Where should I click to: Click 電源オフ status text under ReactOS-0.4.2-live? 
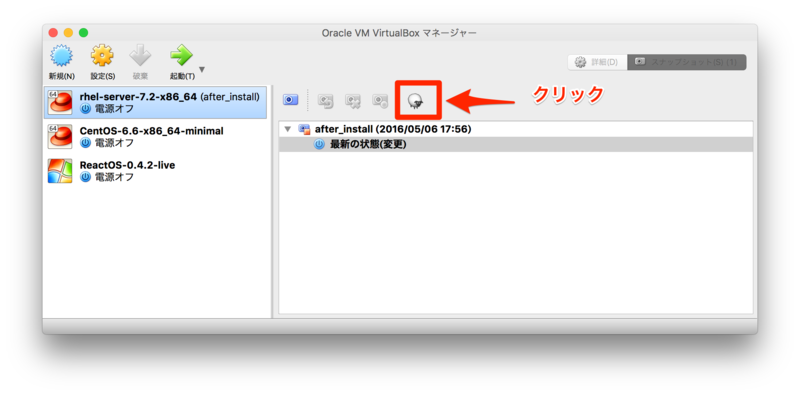click(115, 177)
